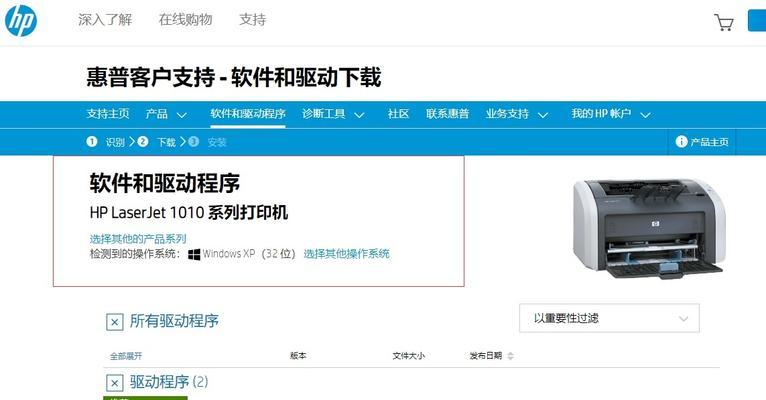This screenshot has width=766, height=400.
Task: Open the 联系惠普 tab
Action: pyautogui.click(x=447, y=114)
